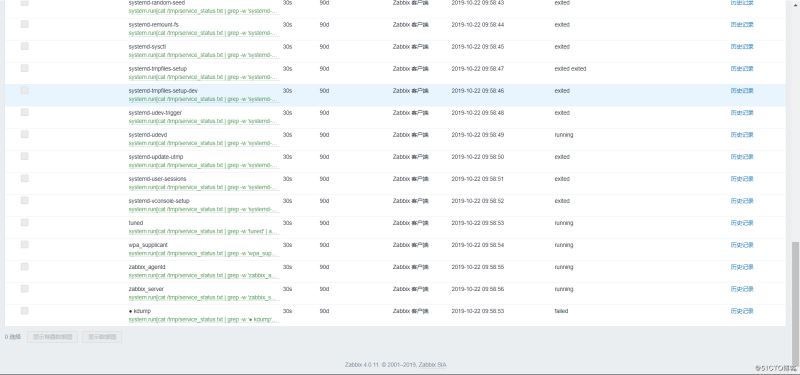Screen dimensions: 800x375
Task: Check the box next to systemd-udevd
Action: pos(24,135)
